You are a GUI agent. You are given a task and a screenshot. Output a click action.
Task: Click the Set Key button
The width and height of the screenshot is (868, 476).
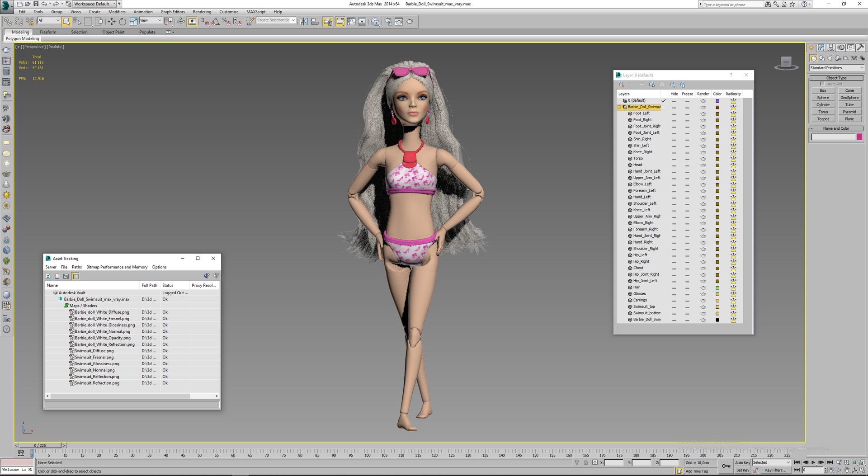coord(742,471)
